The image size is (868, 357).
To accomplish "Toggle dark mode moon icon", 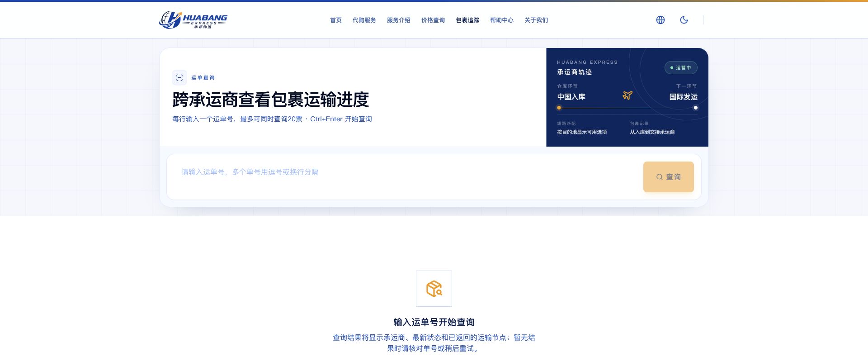I will [x=684, y=20].
